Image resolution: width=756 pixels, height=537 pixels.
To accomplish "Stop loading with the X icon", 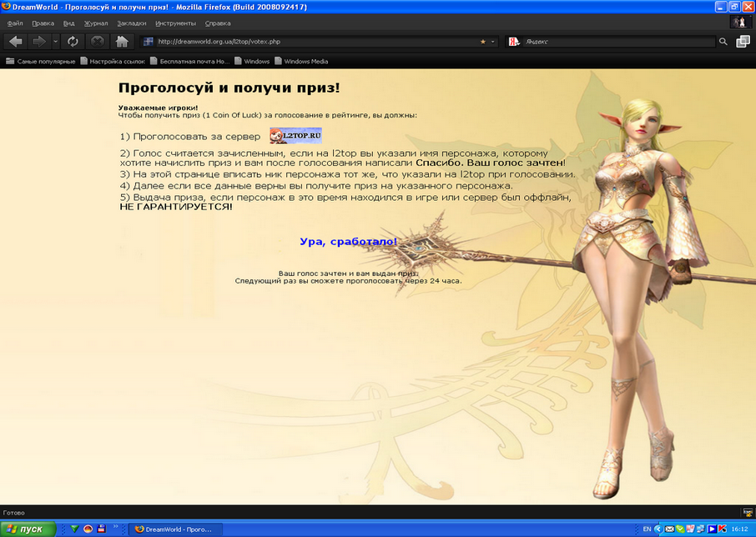I will pyautogui.click(x=98, y=42).
